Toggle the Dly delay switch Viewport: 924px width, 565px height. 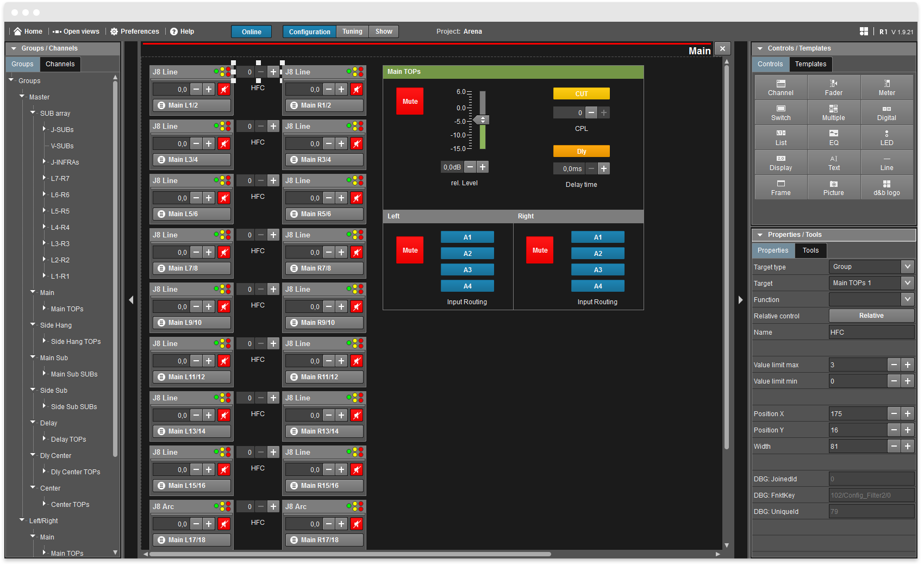(x=582, y=152)
